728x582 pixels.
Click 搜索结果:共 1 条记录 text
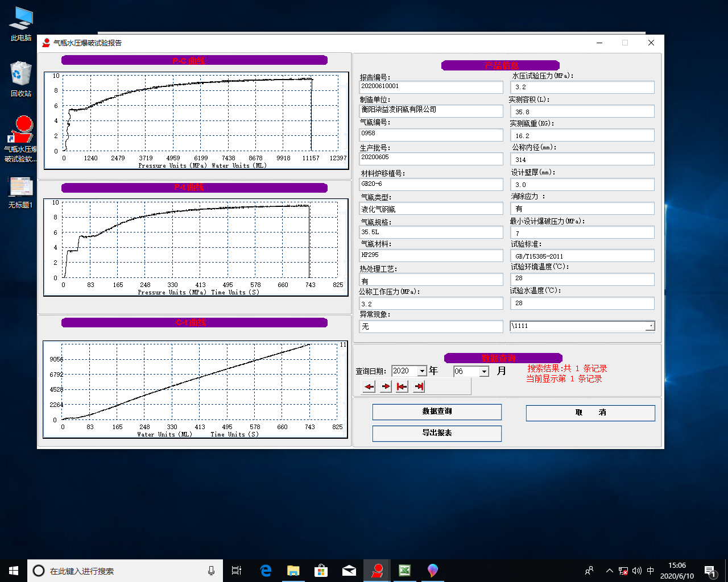pyautogui.click(x=567, y=368)
